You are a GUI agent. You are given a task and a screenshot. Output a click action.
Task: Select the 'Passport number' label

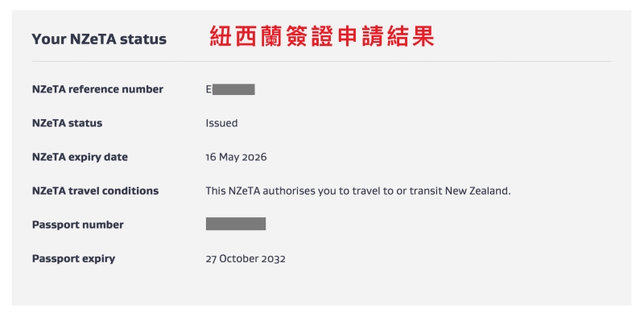click(77, 225)
